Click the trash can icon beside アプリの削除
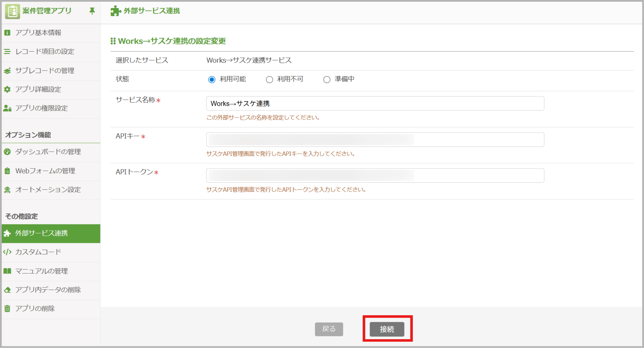Image resolution: width=644 pixels, height=348 pixels. [7, 309]
